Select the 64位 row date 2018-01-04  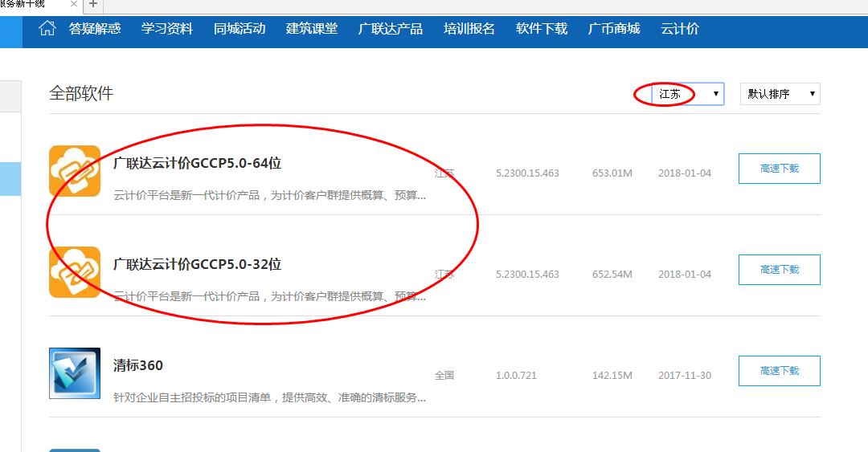pos(685,173)
